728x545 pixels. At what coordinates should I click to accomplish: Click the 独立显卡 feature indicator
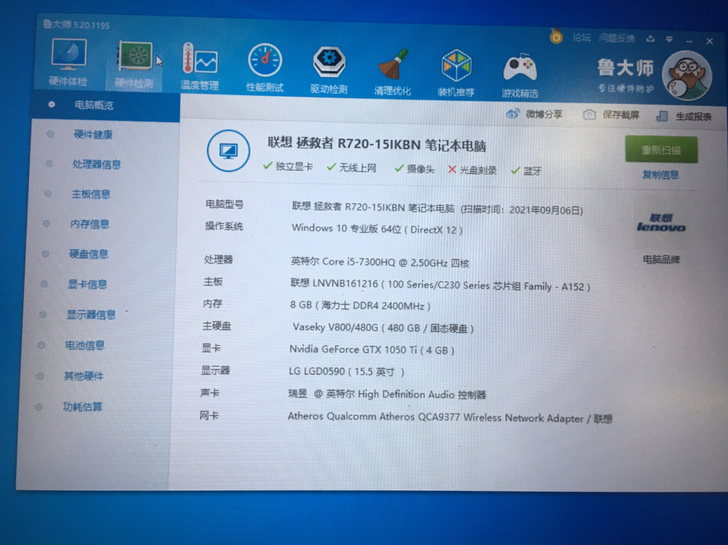point(288,166)
